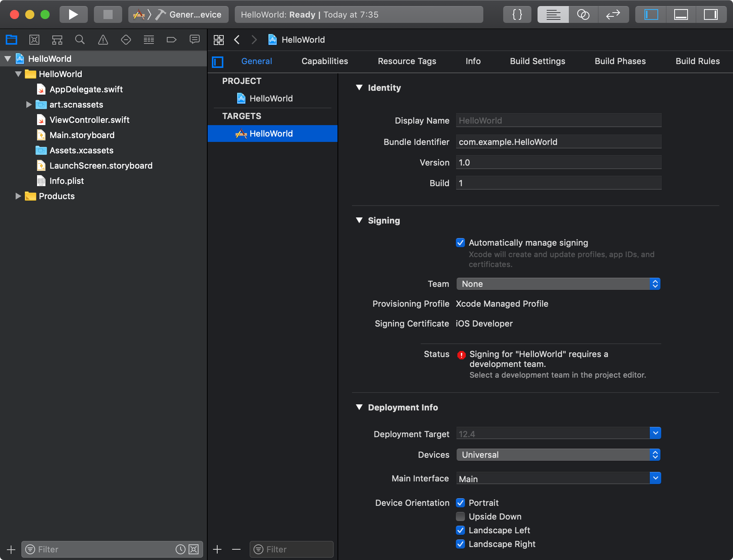This screenshot has width=733, height=560.
Task: Go forward in editor history
Action: [x=254, y=40]
